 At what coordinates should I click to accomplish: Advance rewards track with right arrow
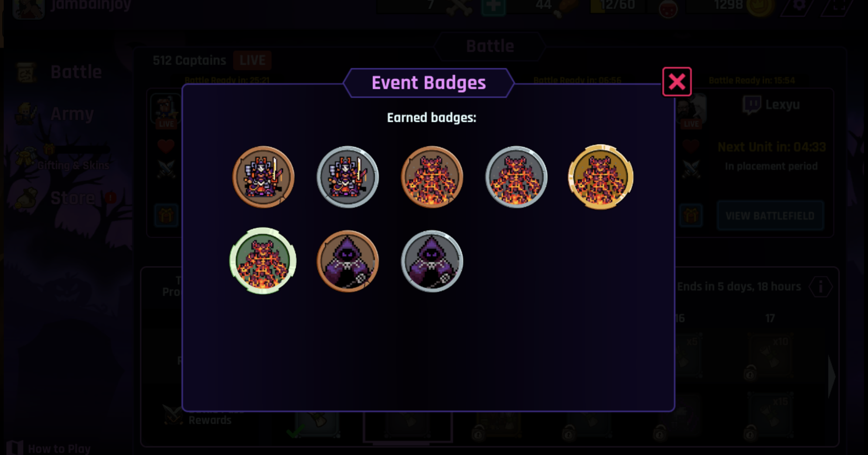[x=832, y=378]
